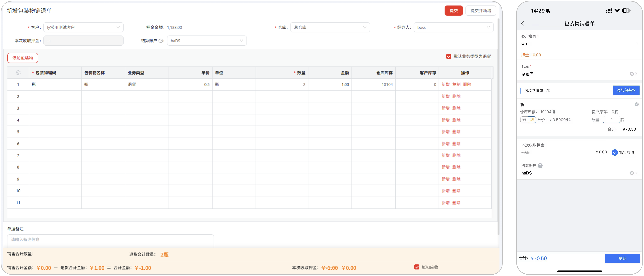644x276 pixels.
Task: Click 新增 in table row 2
Action: point(445,96)
